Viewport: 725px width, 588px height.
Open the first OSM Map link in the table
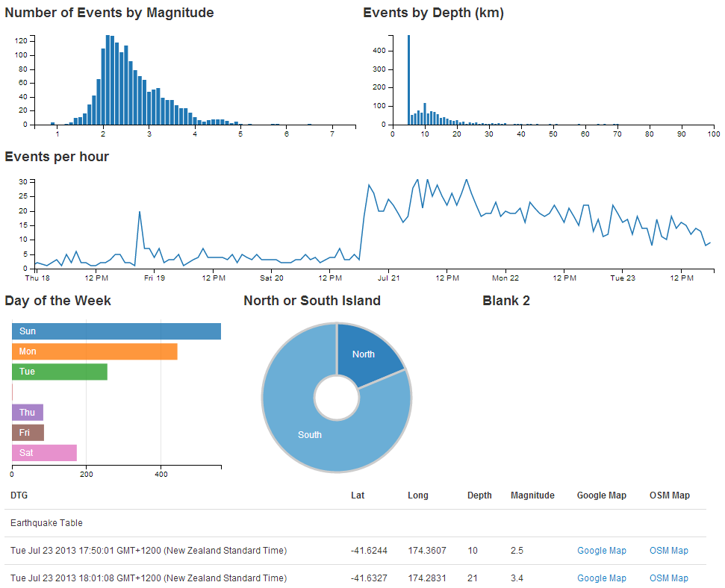click(x=668, y=550)
